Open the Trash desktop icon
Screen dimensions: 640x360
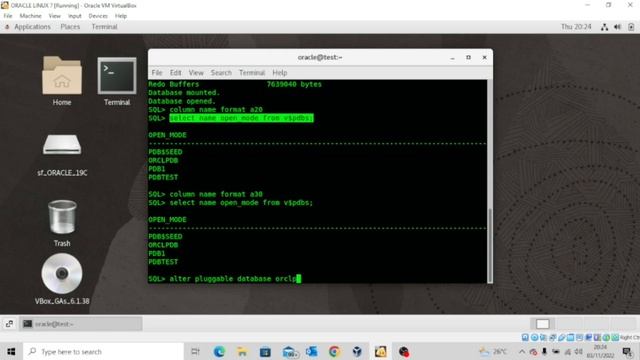tap(62, 223)
